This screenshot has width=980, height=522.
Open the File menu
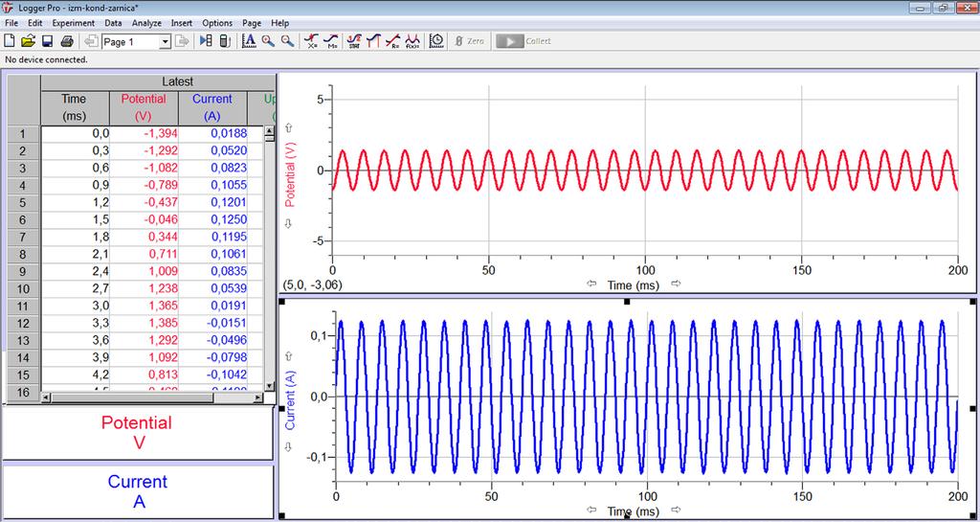11,23
